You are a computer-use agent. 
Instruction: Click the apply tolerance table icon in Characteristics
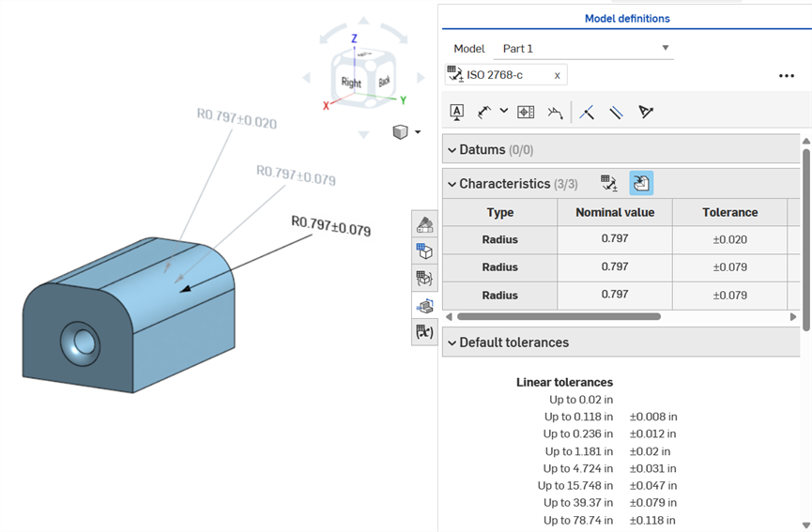tap(609, 183)
